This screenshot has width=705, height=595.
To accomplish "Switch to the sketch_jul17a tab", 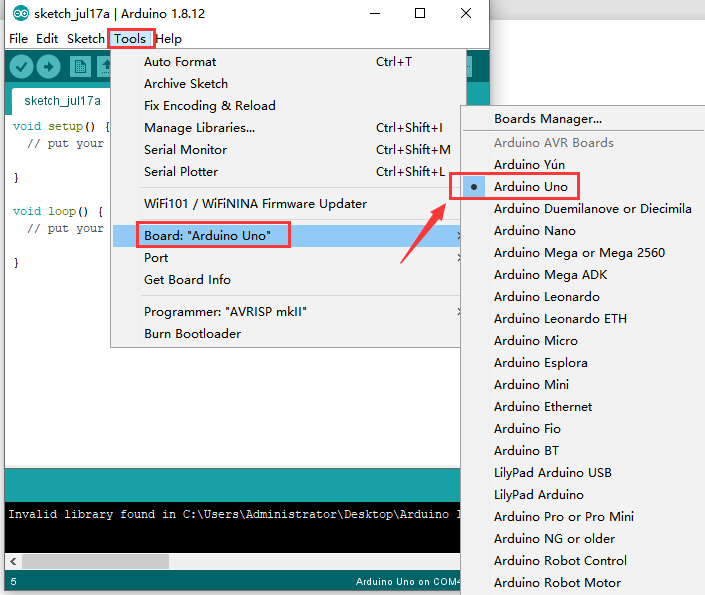I will click(x=62, y=101).
